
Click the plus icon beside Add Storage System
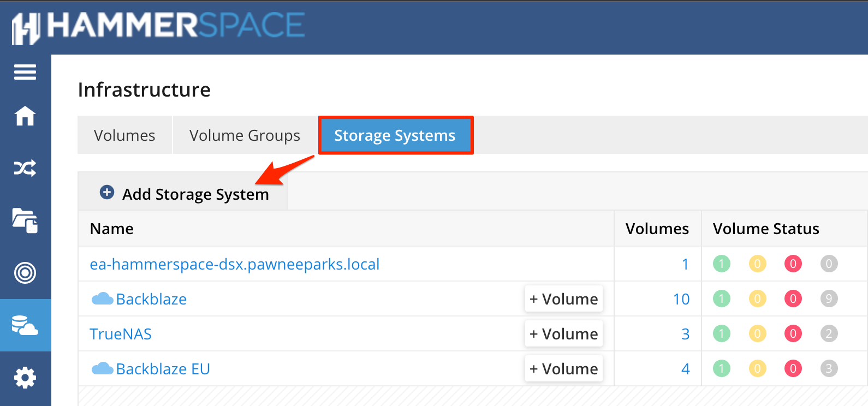coord(107,193)
